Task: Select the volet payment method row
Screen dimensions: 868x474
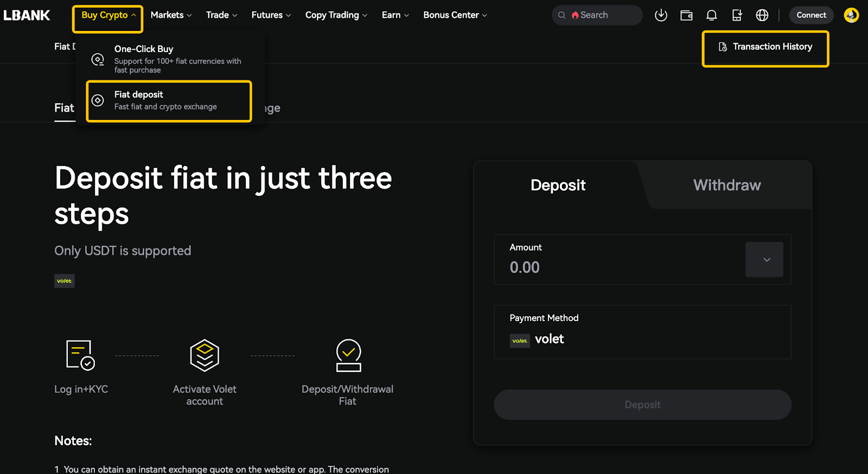Action: pos(642,332)
